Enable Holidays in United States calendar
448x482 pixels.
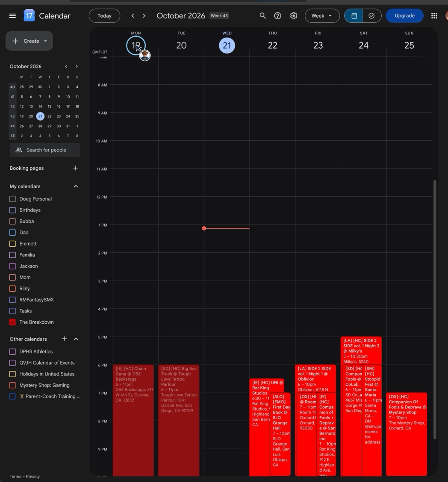coord(12,374)
